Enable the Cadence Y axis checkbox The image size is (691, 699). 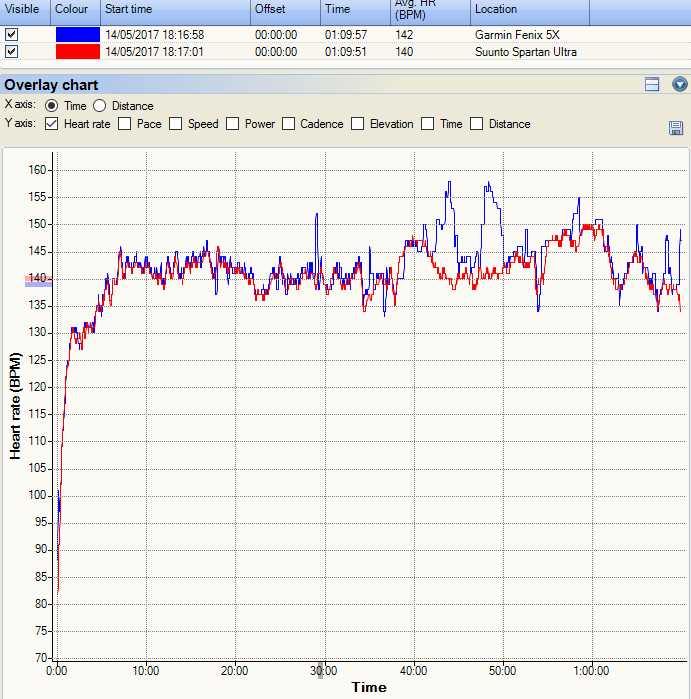point(289,124)
